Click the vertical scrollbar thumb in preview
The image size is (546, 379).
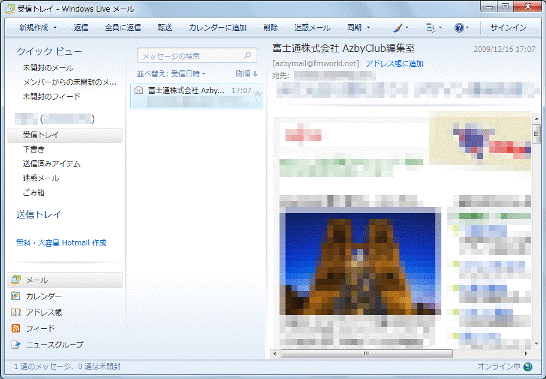point(536,133)
